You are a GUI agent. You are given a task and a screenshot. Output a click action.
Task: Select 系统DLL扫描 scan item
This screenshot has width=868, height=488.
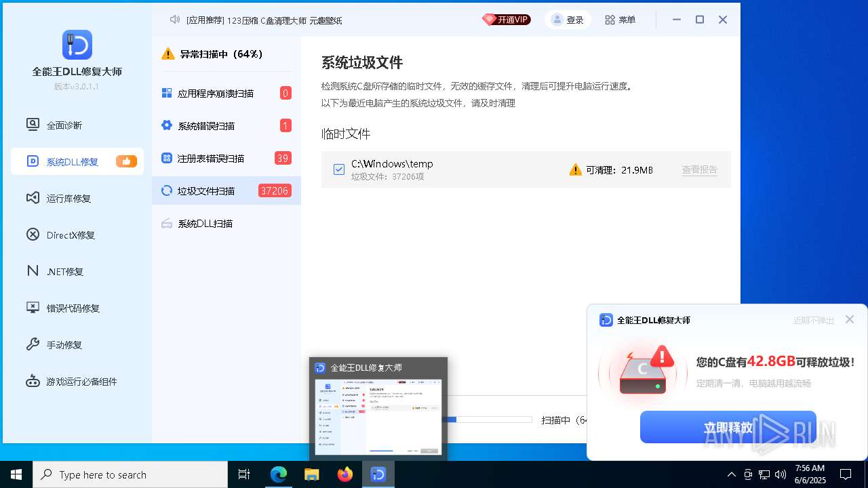click(x=226, y=223)
